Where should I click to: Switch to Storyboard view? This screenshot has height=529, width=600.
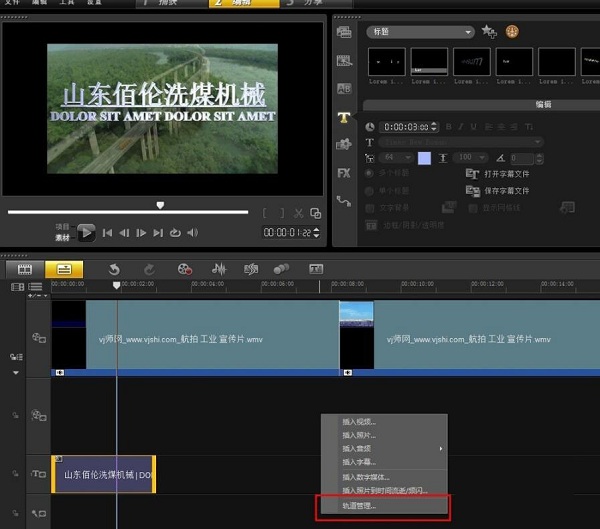click(25, 269)
